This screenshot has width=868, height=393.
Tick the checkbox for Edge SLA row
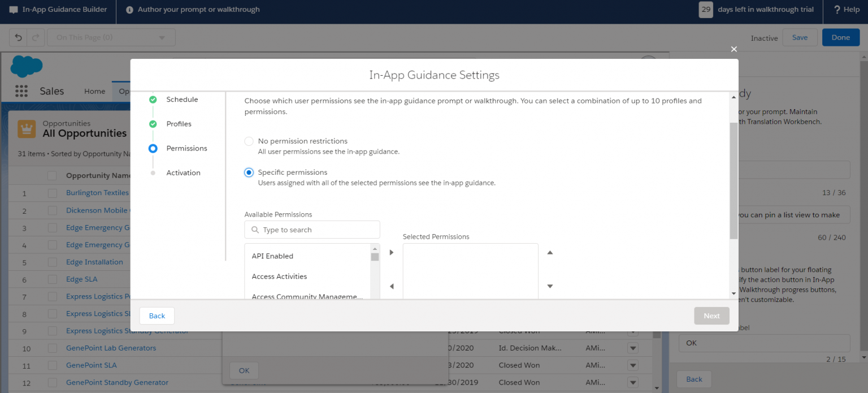(53, 279)
